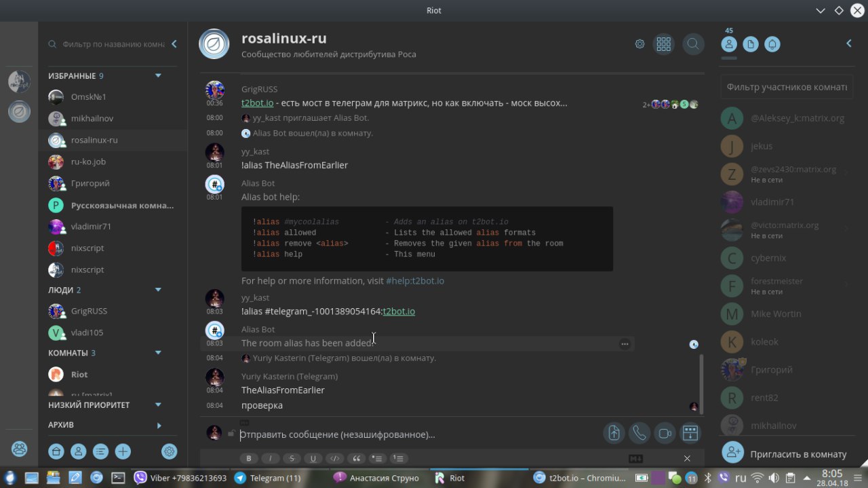This screenshot has width=868, height=488.
Task: Open the Omsk№1 room
Action: pyautogui.click(x=113, y=97)
